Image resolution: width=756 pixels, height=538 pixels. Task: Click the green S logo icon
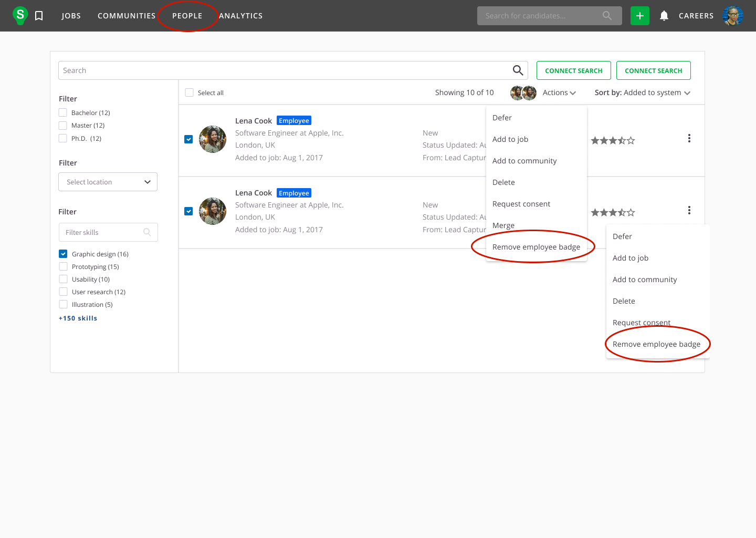click(20, 15)
